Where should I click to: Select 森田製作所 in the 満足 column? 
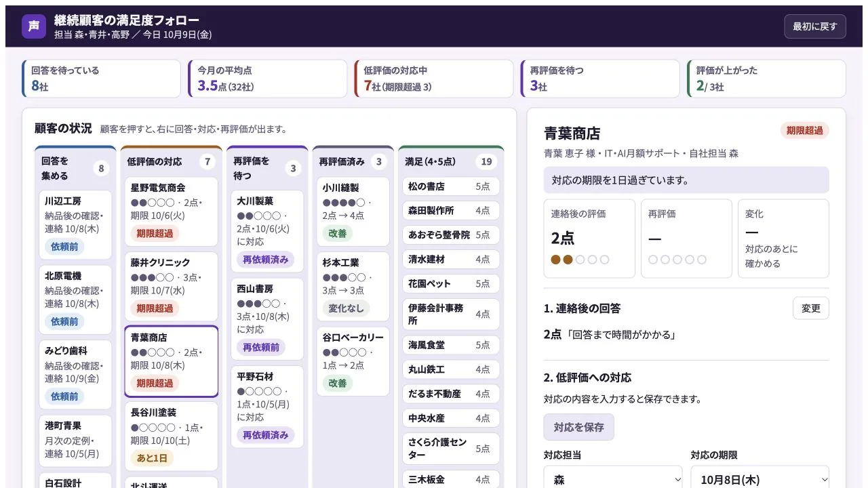click(x=451, y=211)
